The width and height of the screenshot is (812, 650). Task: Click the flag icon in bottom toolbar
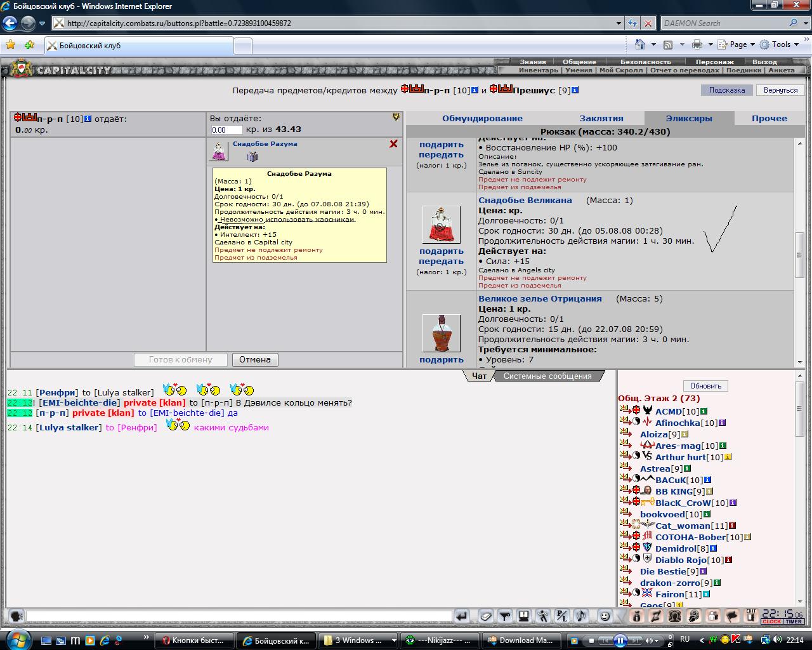pos(731,616)
